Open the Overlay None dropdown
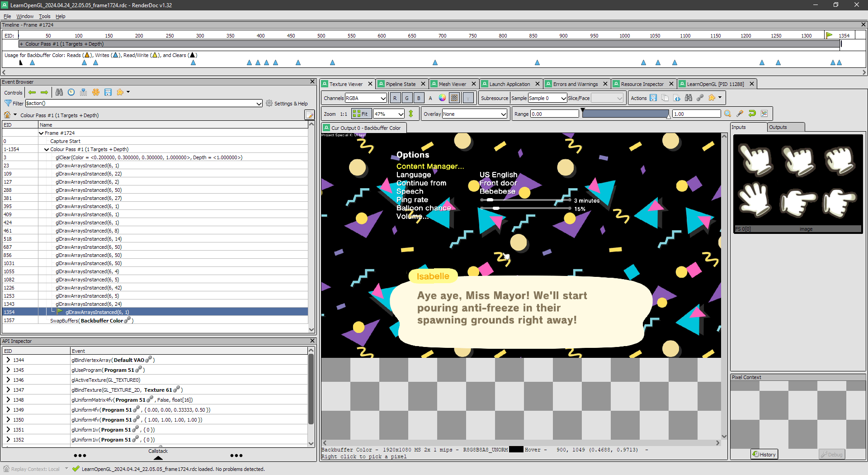 pyautogui.click(x=474, y=114)
